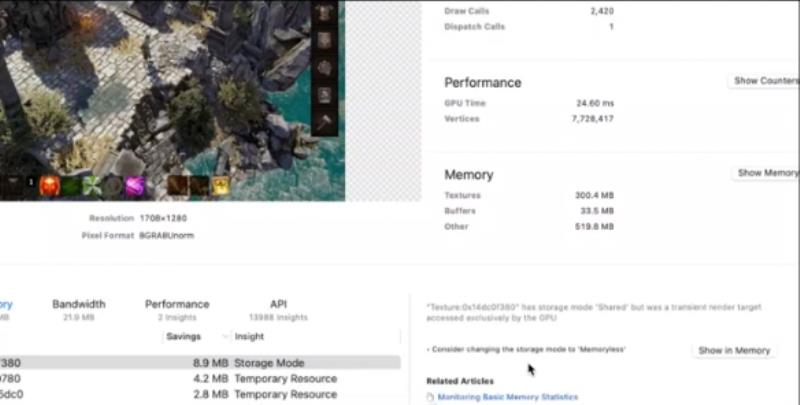The width and height of the screenshot is (800, 405).
Task: Click the Insight column header
Action: (x=250, y=337)
